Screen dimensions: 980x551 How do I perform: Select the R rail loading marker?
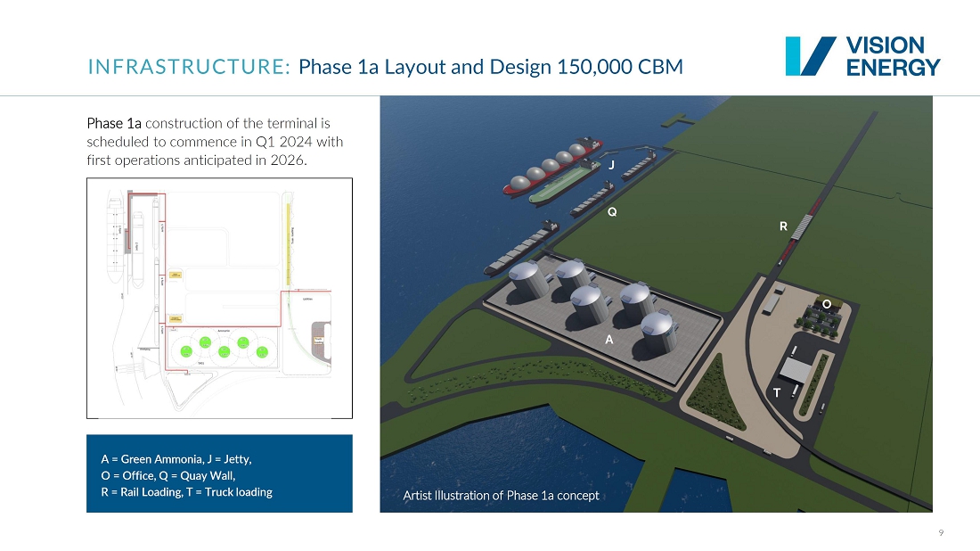pos(783,226)
